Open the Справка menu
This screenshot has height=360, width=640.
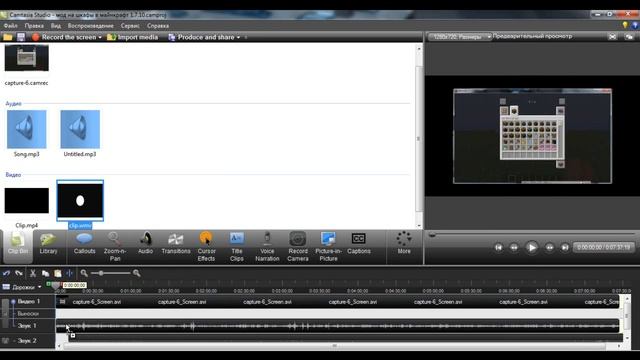158,26
